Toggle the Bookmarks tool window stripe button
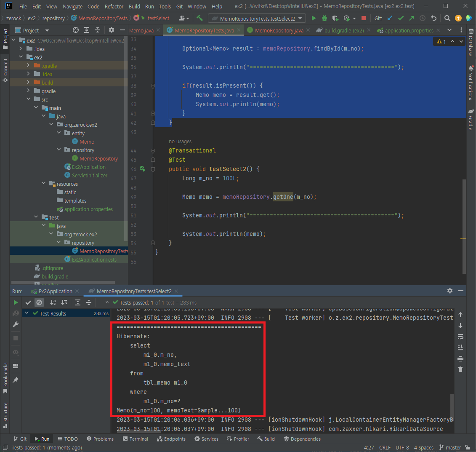Screen dimensions: 476x452 (x=5, y=378)
